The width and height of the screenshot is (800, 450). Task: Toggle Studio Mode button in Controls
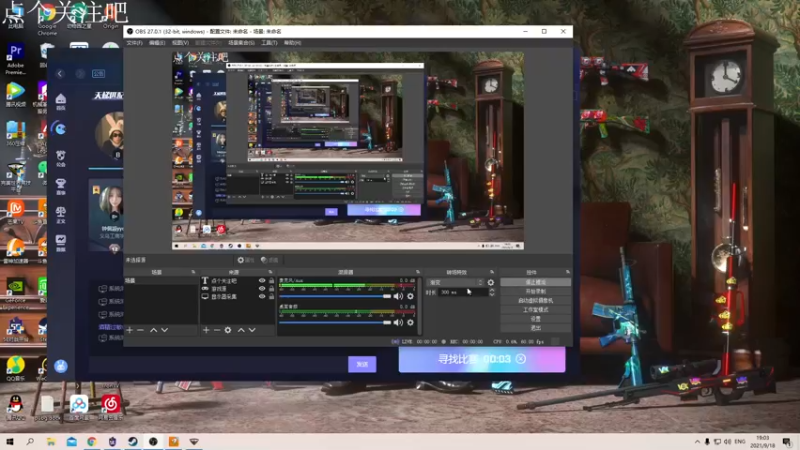tap(535, 310)
